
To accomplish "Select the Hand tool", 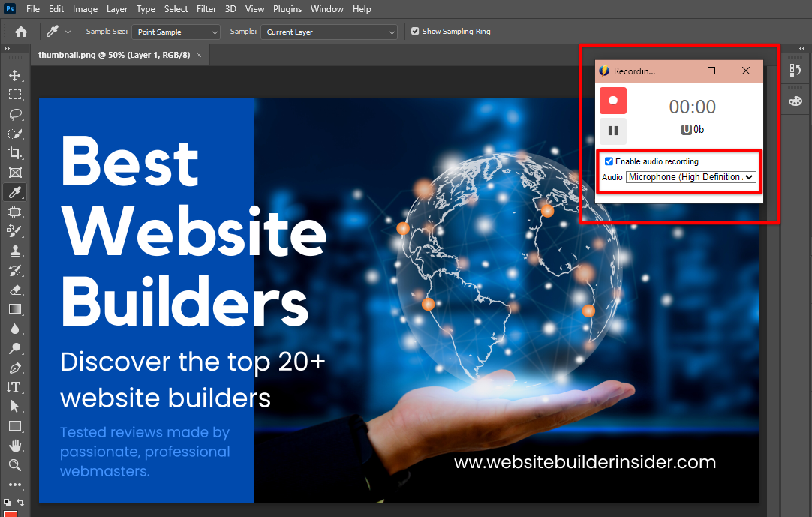I will pyautogui.click(x=15, y=446).
